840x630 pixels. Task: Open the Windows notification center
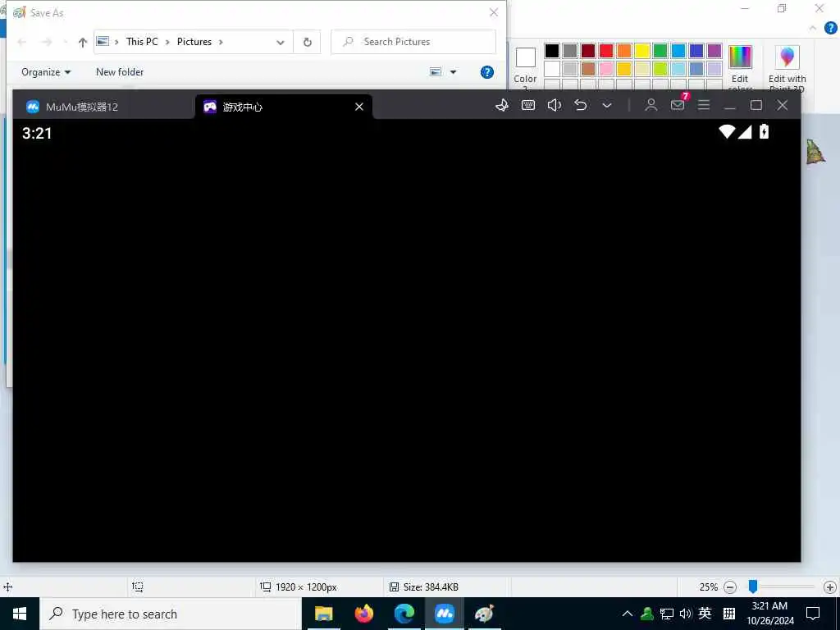click(813, 614)
